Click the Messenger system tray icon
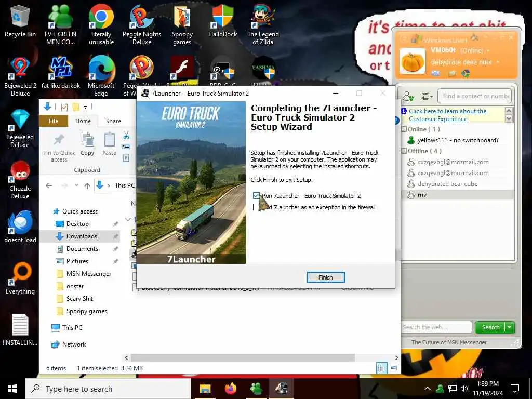 440,389
